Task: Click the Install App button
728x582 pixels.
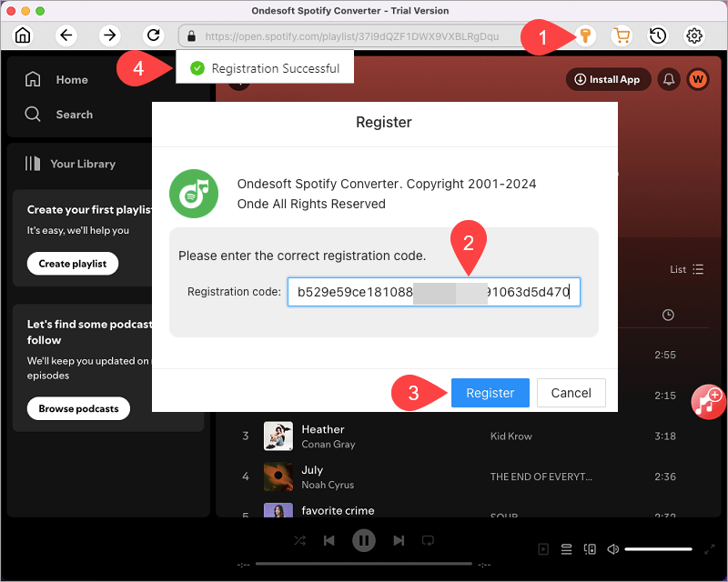Action: pyautogui.click(x=608, y=79)
